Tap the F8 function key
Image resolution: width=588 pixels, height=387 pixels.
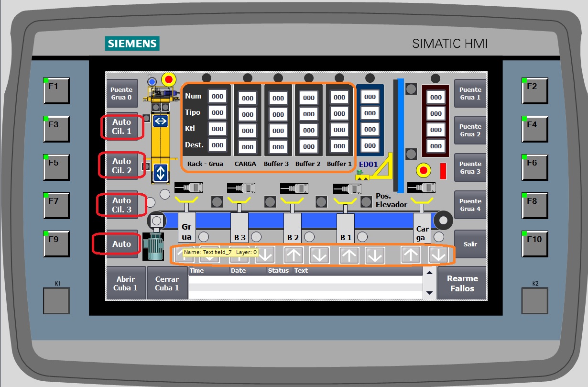point(534,205)
